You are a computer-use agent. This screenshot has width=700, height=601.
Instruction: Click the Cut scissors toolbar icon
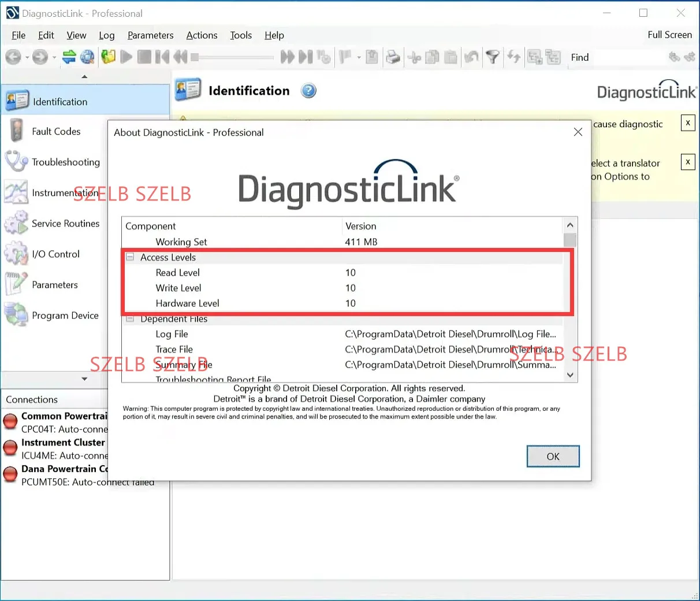tap(414, 57)
